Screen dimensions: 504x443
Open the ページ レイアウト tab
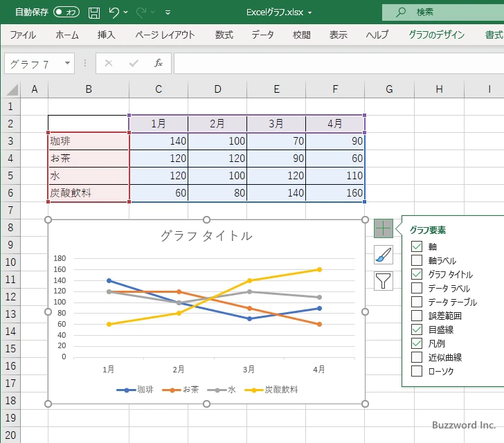click(x=165, y=35)
